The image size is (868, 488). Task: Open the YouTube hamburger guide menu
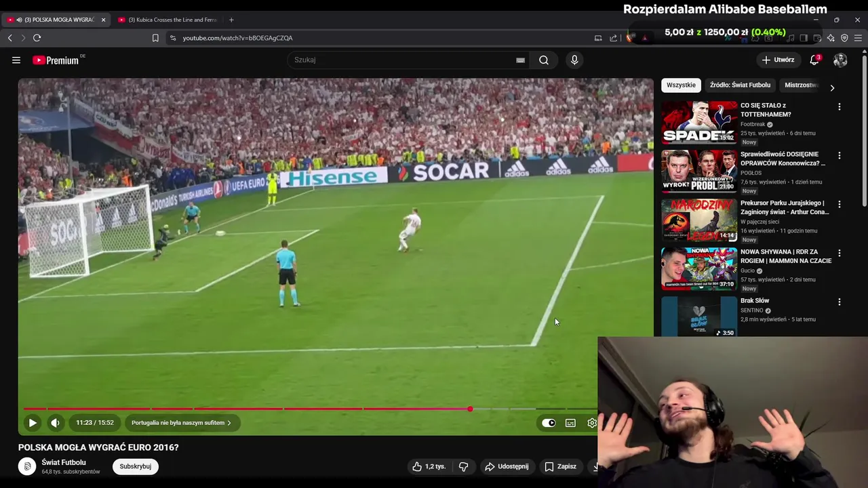click(x=16, y=60)
